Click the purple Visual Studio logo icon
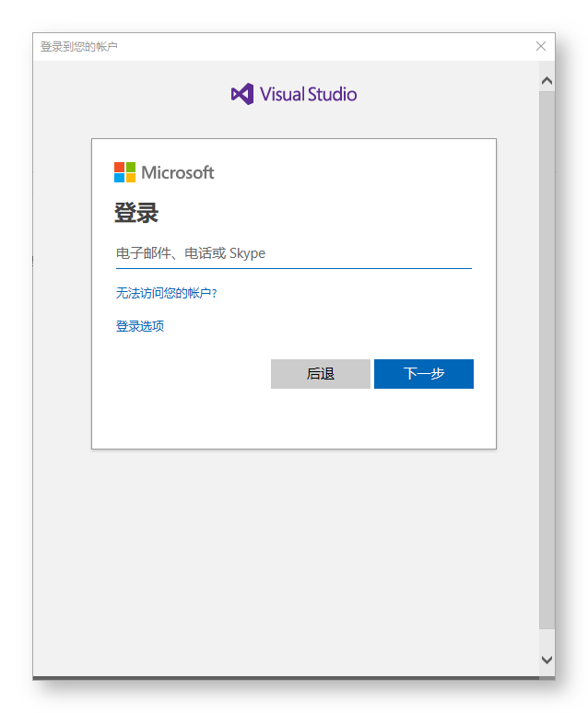 (x=241, y=94)
